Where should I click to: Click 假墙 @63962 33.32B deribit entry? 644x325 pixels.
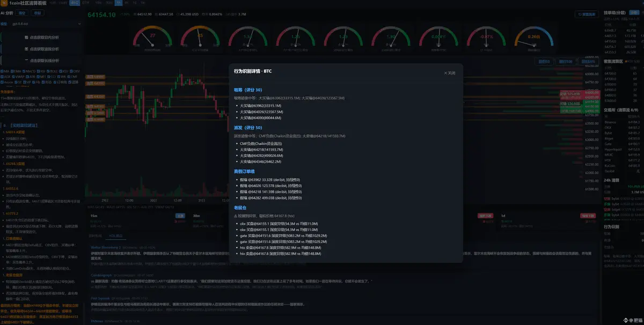click(270, 179)
